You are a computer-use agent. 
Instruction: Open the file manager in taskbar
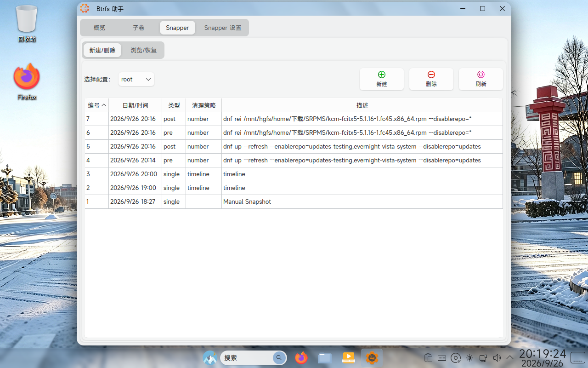[325, 357]
